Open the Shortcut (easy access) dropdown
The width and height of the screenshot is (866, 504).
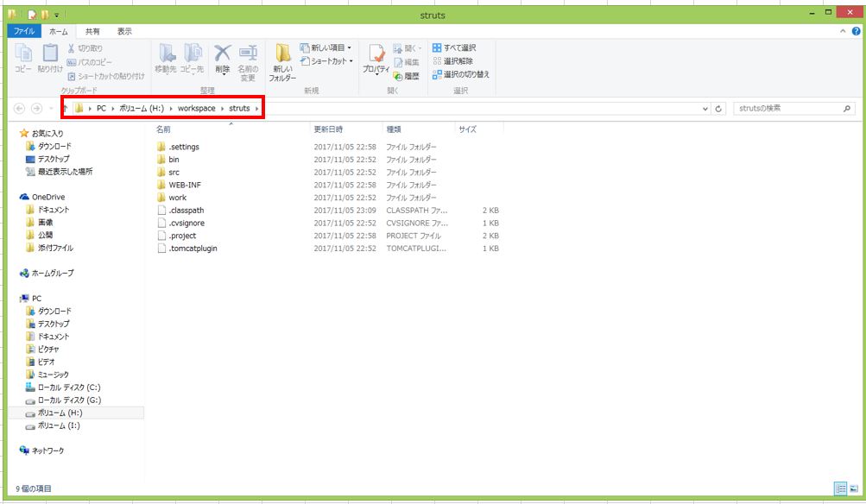click(326, 61)
